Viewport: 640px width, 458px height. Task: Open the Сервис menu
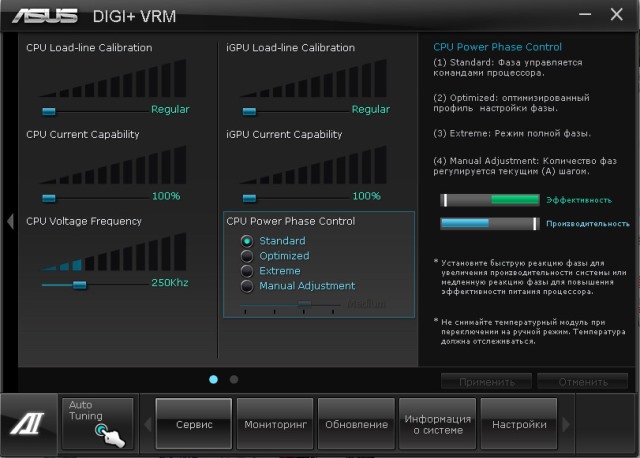194,424
